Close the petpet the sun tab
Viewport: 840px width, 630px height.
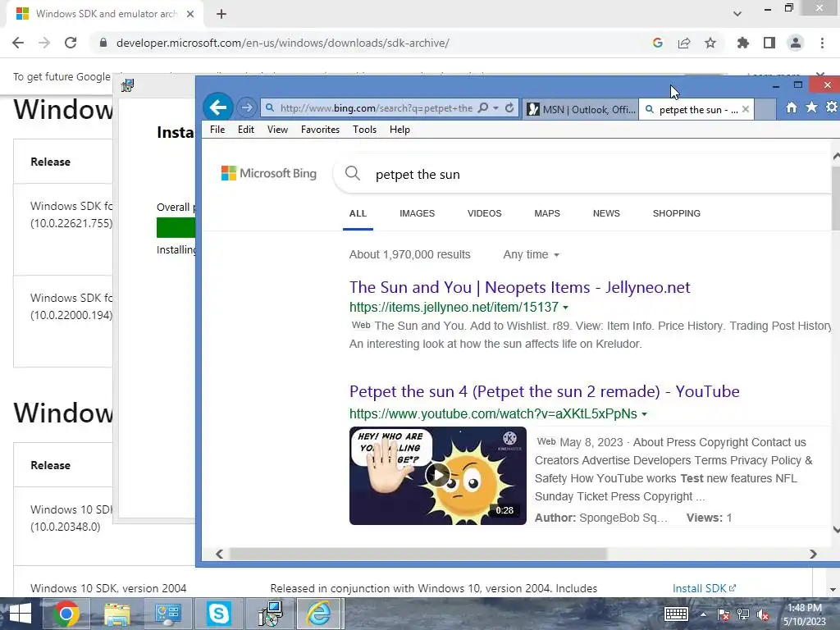coord(745,109)
